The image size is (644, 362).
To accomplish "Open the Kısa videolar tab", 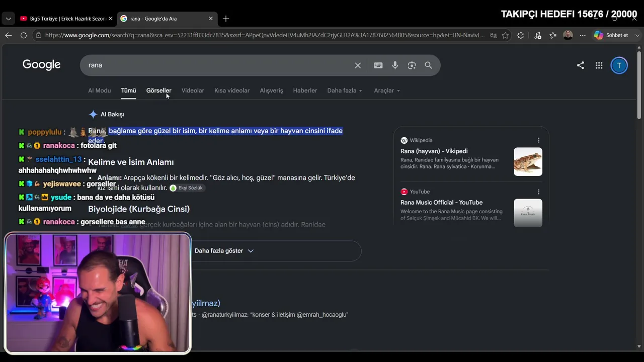I will [232, 90].
